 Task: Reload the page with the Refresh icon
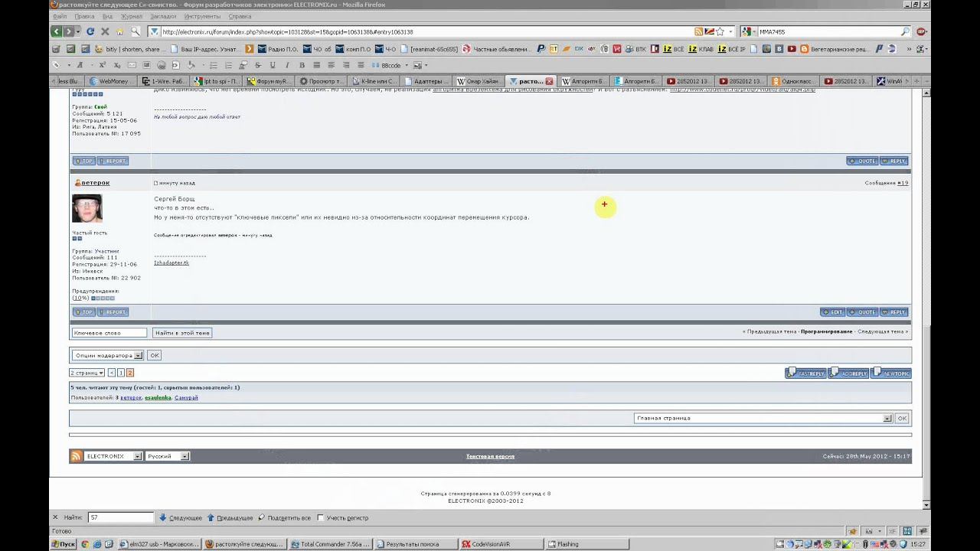click(90, 31)
